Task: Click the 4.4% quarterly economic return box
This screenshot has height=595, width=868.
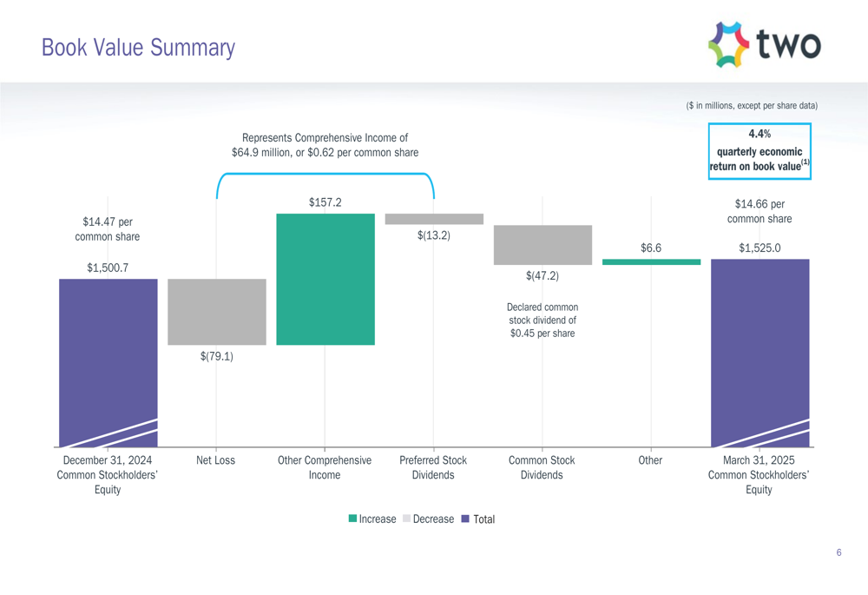Action: 759,151
